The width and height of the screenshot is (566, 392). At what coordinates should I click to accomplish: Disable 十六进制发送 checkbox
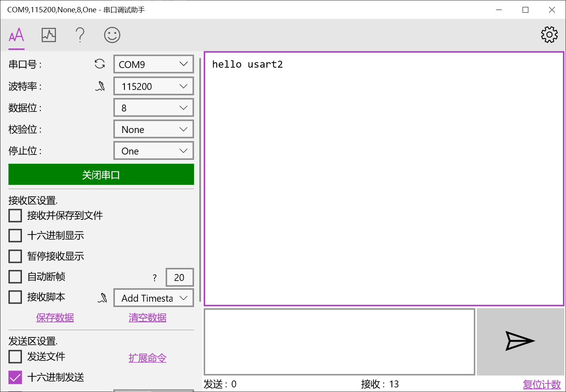(x=15, y=377)
